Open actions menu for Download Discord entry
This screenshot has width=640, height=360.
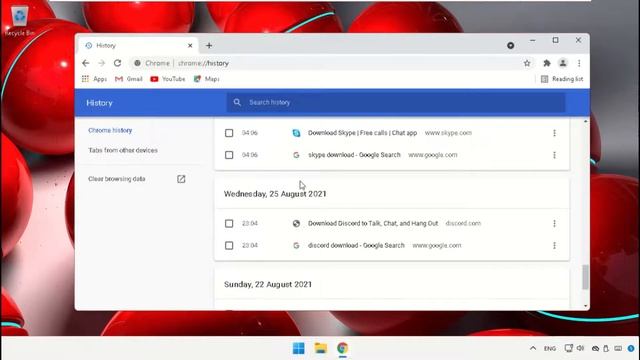coord(554,224)
